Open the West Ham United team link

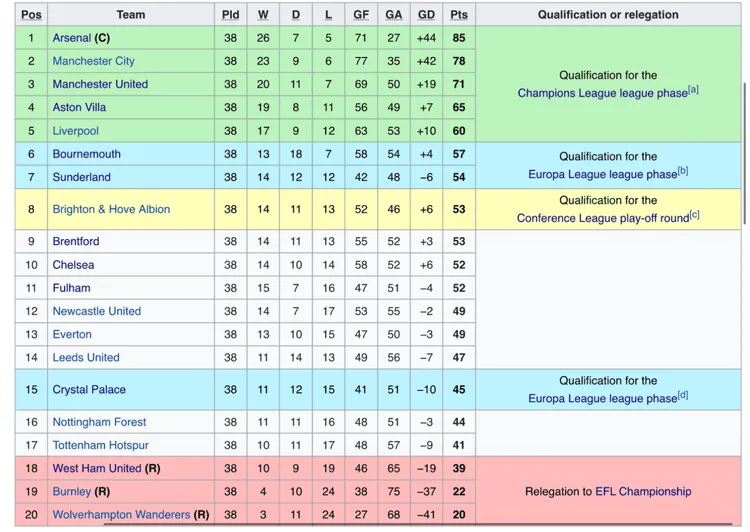pos(97,468)
